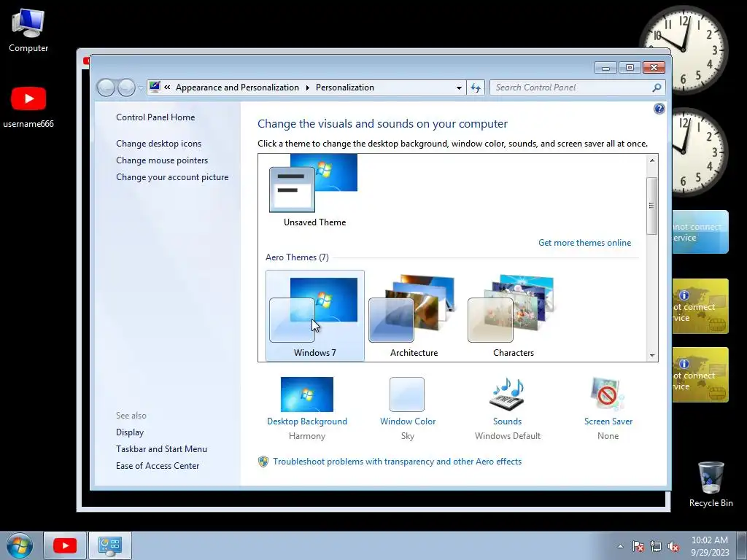
Task: Select the Computer desktop icon
Action: click(x=28, y=31)
